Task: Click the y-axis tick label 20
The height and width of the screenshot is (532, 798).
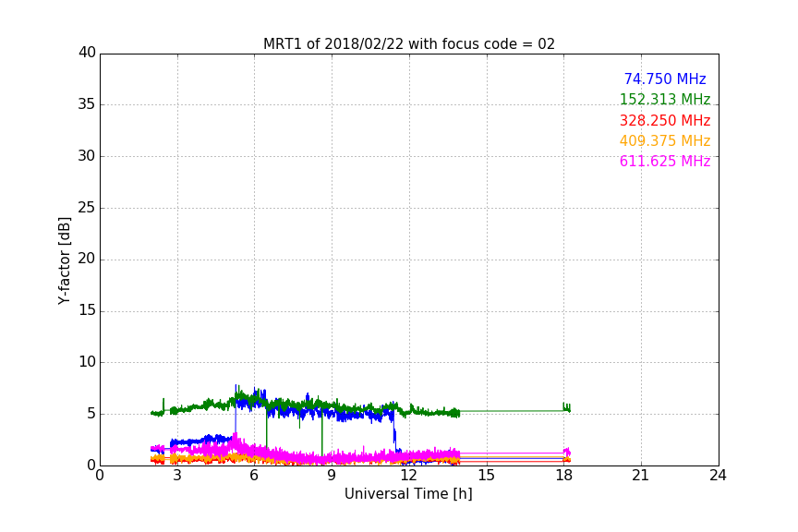Action: click(x=87, y=259)
